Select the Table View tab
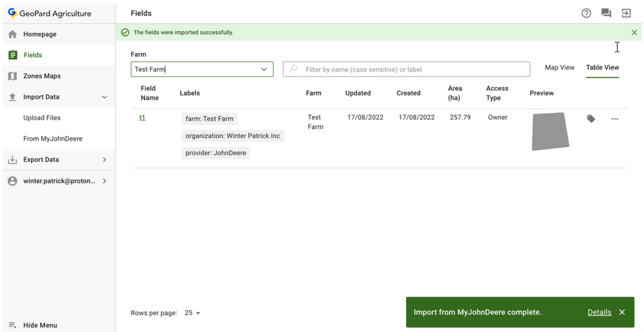 point(602,68)
